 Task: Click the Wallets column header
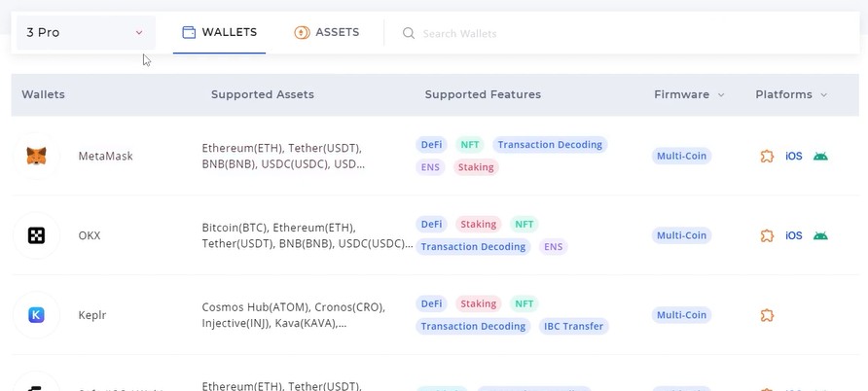pos(43,94)
